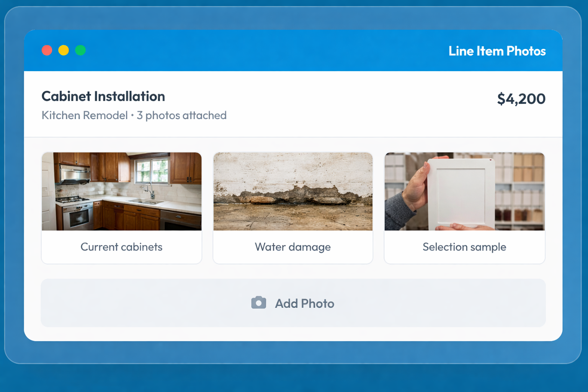This screenshot has width=588, height=392.
Task: Click the Add Photo button
Action: [293, 303]
